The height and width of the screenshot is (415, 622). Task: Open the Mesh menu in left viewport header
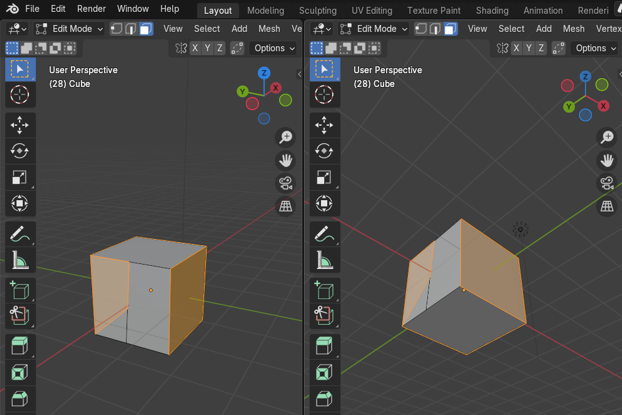click(269, 29)
